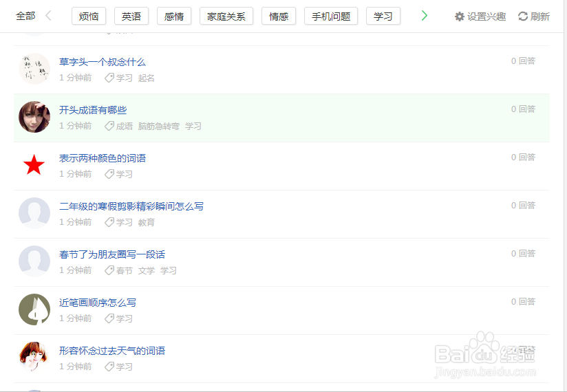Select the 情感 interest tab
This screenshot has width=567, height=392.
click(279, 17)
